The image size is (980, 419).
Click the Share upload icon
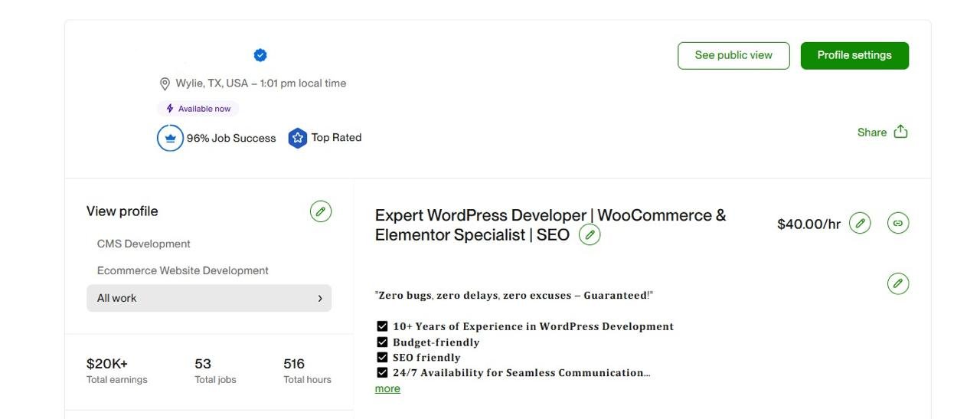[900, 132]
